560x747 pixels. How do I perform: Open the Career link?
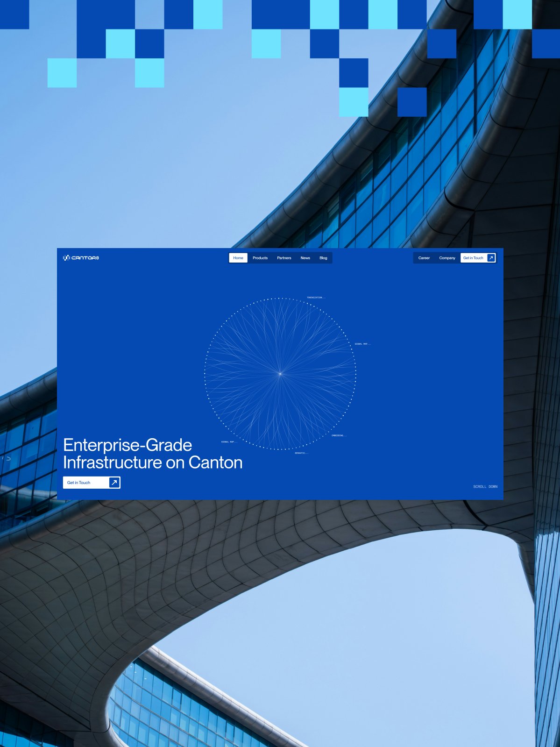(424, 258)
